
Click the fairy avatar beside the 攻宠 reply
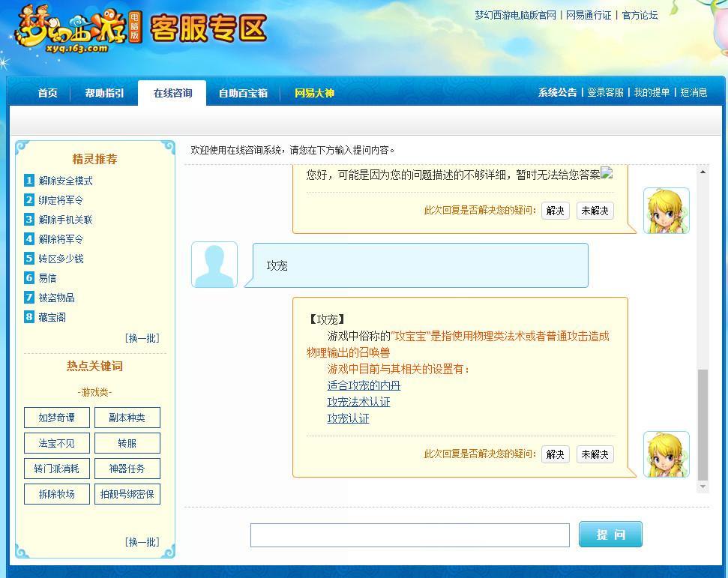[666, 454]
